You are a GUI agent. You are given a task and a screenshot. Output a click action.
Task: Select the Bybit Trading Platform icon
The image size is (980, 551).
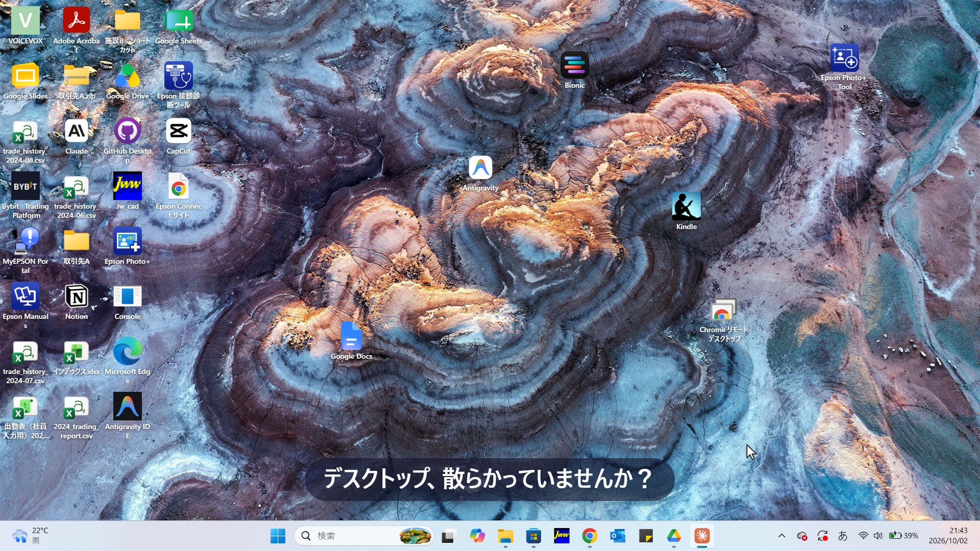pyautogui.click(x=26, y=195)
